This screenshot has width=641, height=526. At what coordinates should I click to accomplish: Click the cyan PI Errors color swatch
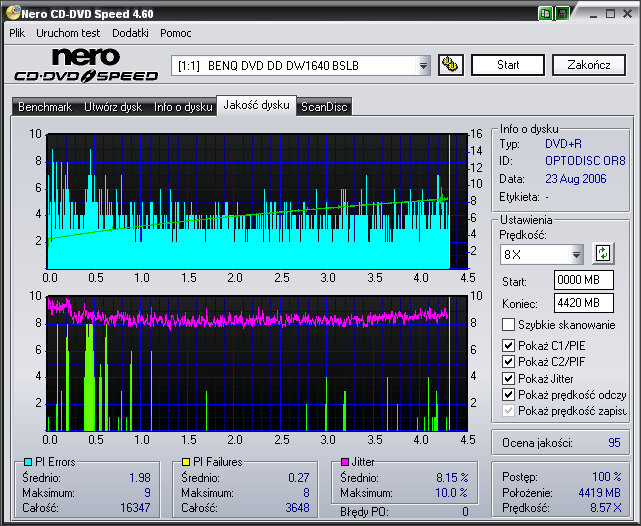28,462
